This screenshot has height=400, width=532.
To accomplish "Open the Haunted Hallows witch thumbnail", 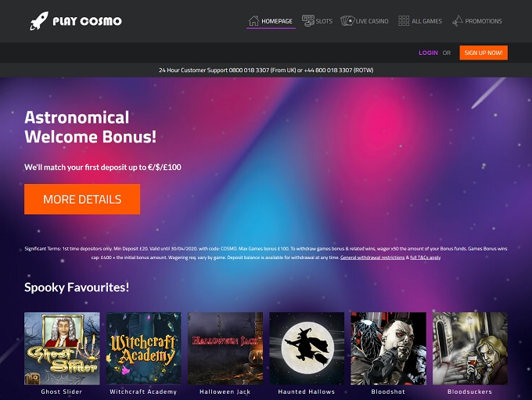I will pyautogui.click(x=307, y=348).
